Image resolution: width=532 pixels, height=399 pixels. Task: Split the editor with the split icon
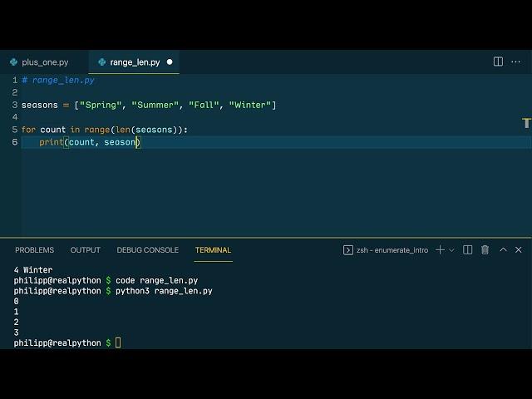(498, 62)
